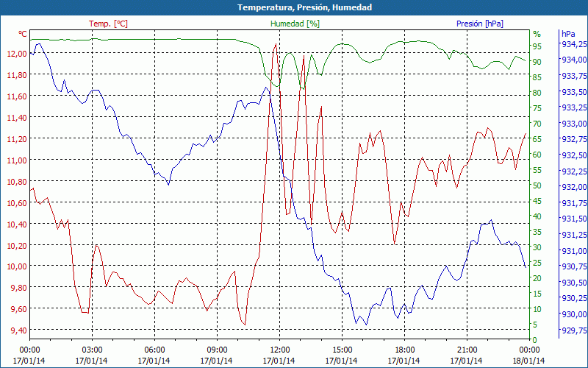Click temperature axis value "11,40"
This screenshot has width=588, height=368.
tap(17, 118)
